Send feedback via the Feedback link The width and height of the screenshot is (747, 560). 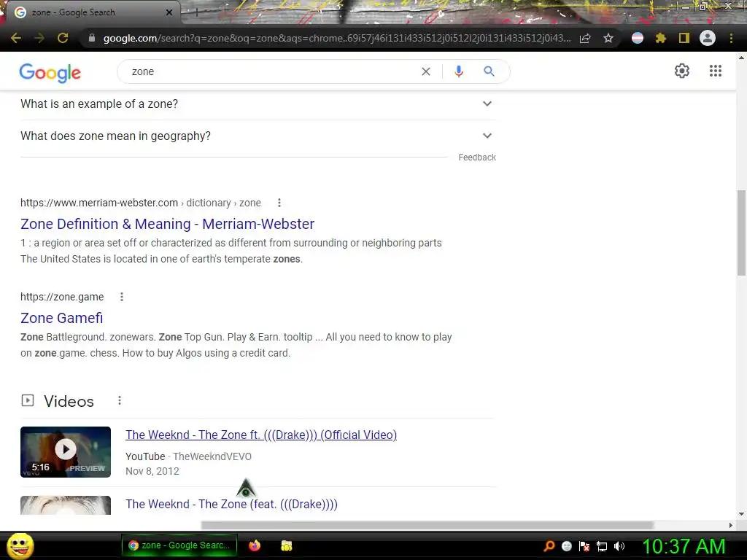(x=477, y=157)
